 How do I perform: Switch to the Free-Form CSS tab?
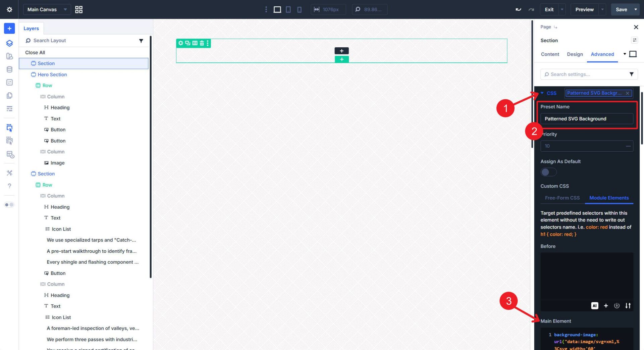562,198
